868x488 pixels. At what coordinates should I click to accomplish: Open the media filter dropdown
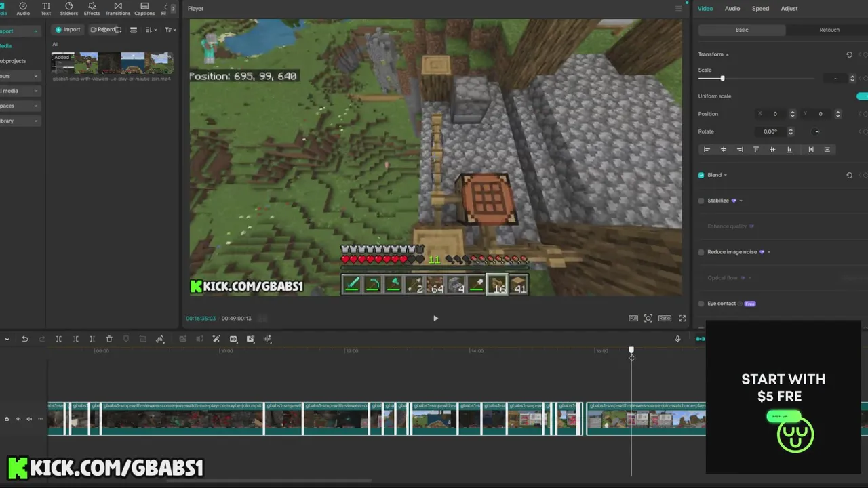tap(170, 30)
